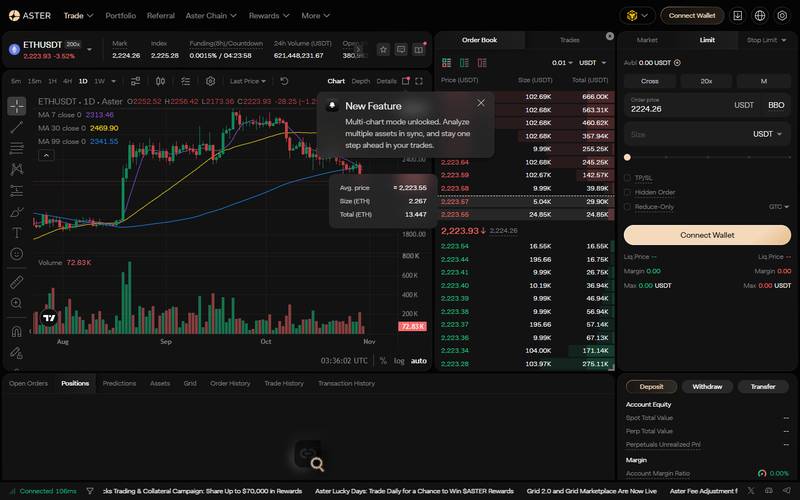Screen dimensions: 800x500
Task: Show asks only order book view
Action: tap(482, 62)
